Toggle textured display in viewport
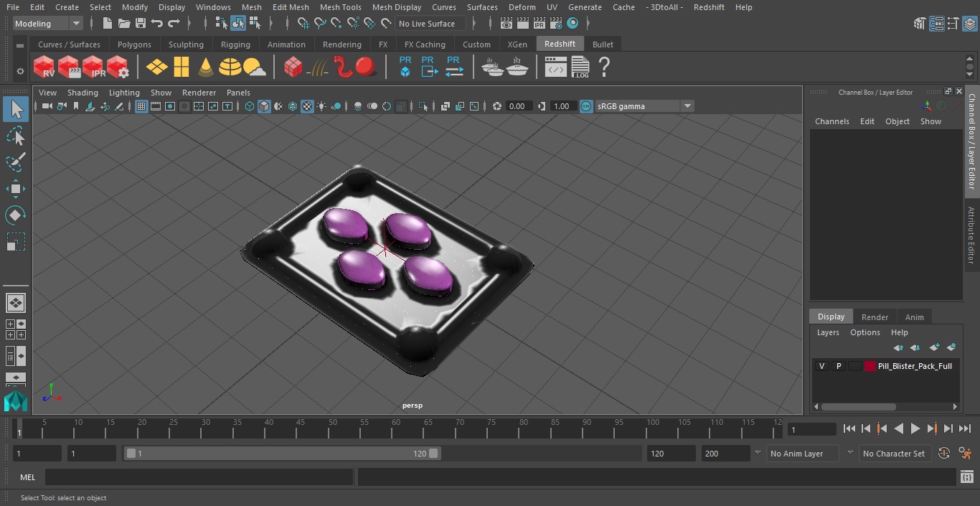Screen dimensions: 980x506 point(307,106)
